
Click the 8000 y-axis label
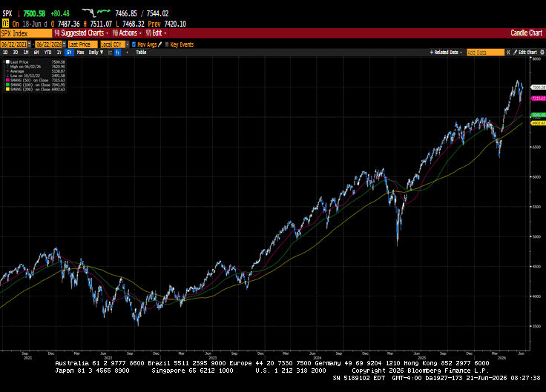click(x=536, y=59)
